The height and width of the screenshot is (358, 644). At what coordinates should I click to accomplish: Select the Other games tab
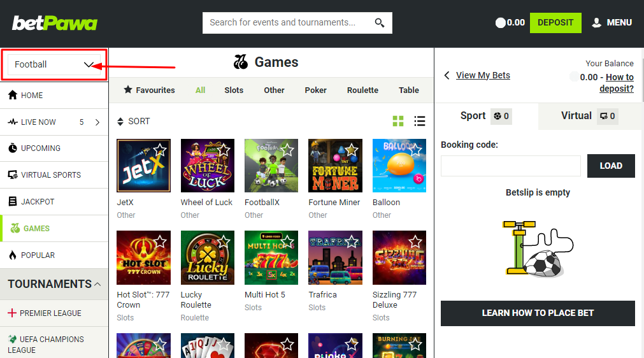(274, 90)
